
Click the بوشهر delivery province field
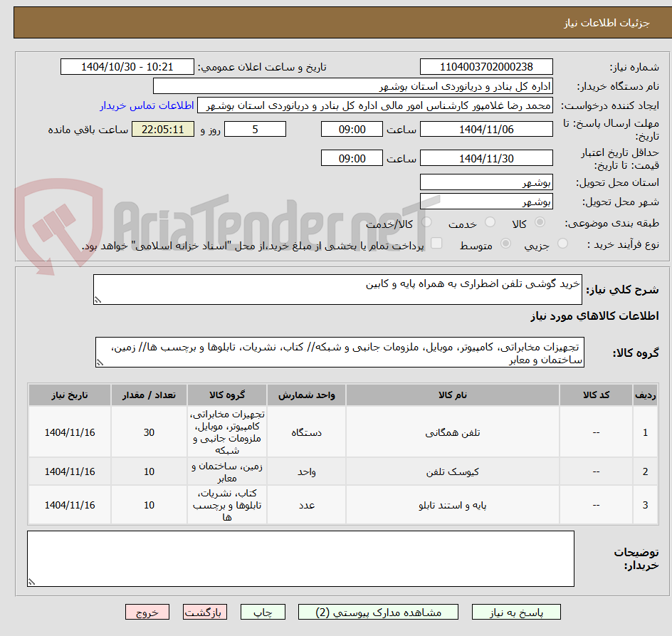(x=486, y=182)
